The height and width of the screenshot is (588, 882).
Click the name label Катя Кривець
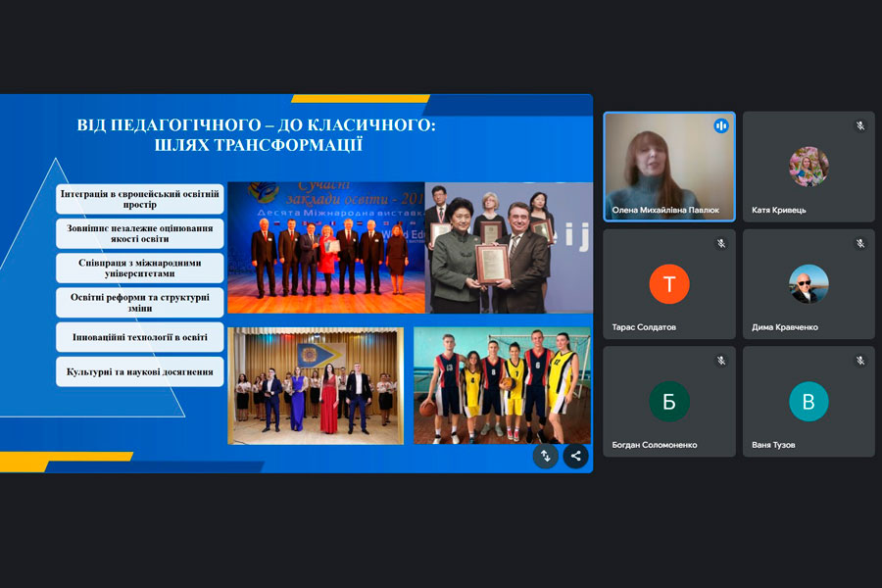click(x=778, y=210)
